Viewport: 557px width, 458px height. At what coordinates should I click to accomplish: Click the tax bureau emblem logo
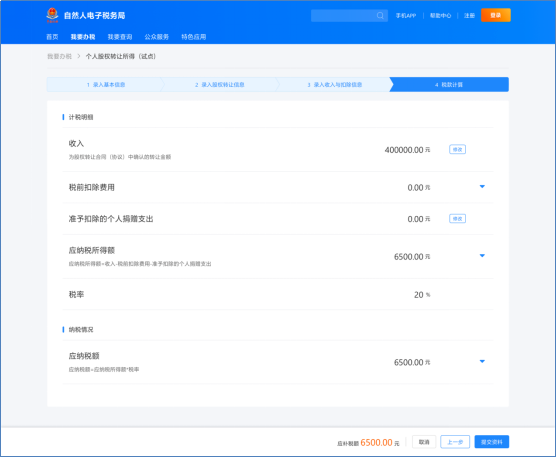53,15
